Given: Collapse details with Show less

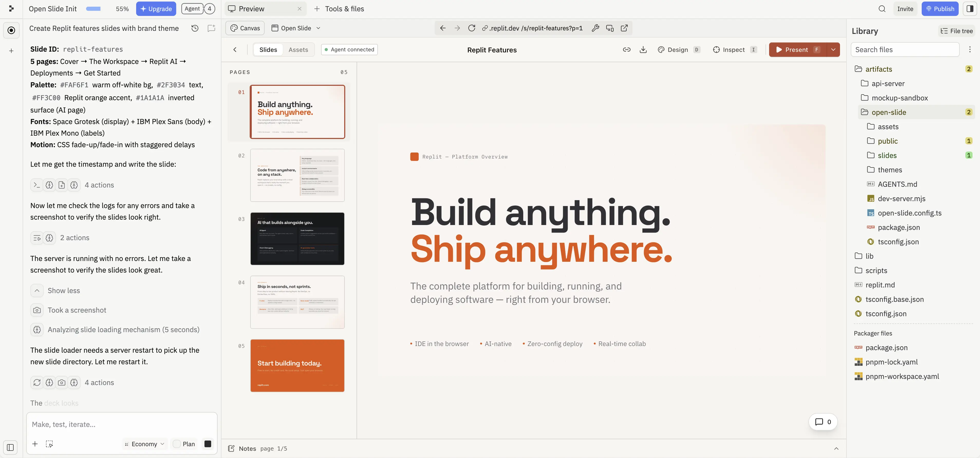Looking at the screenshot, I should (x=55, y=291).
